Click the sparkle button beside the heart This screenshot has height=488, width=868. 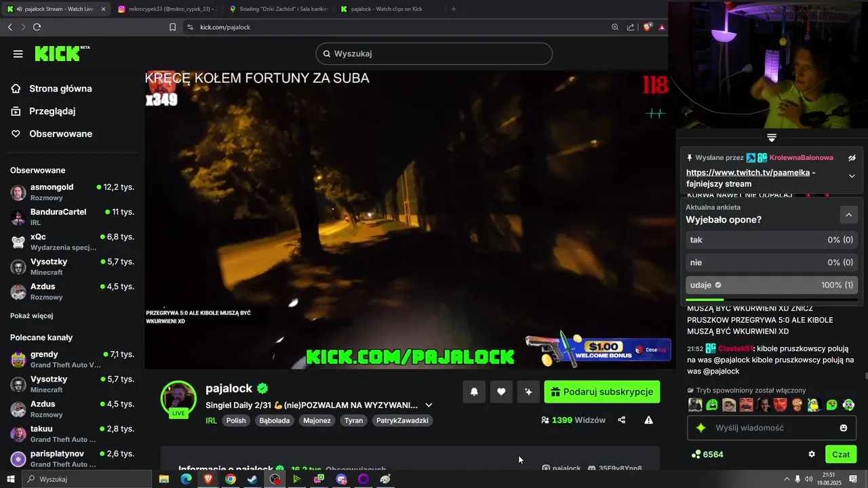click(528, 392)
